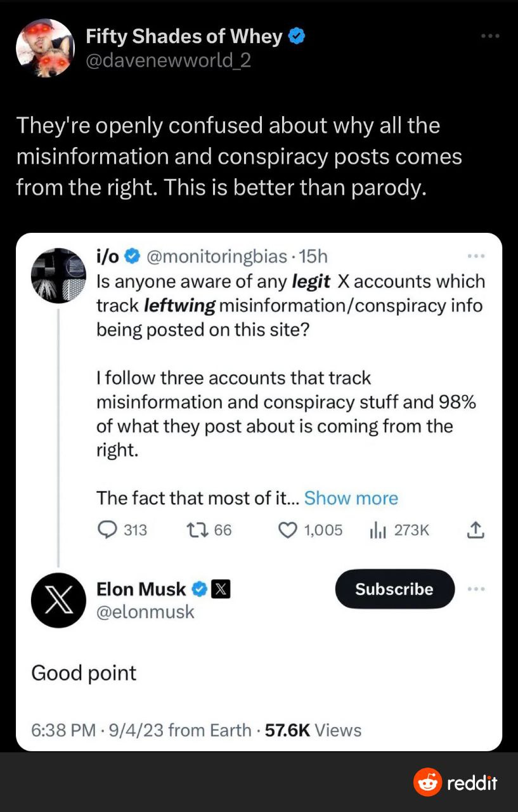Open the @monitoringbias handle
This screenshot has height=812, width=518.
(x=219, y=257)
